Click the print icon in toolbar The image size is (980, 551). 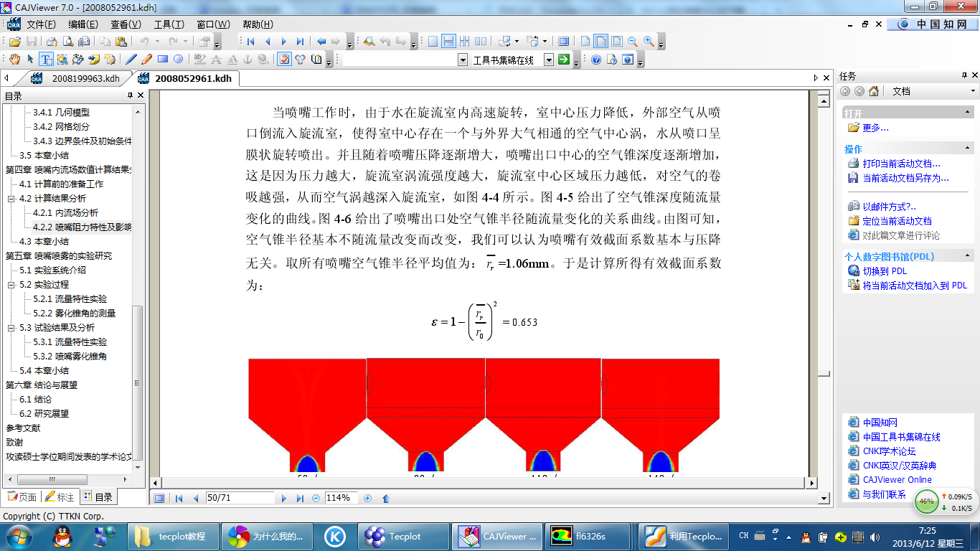[52, 42]
